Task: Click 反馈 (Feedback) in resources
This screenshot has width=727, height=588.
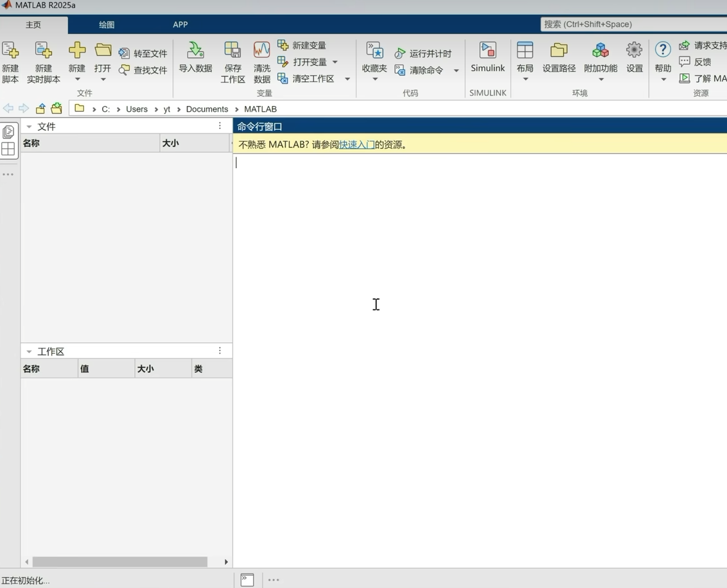Action: [695, 62]
